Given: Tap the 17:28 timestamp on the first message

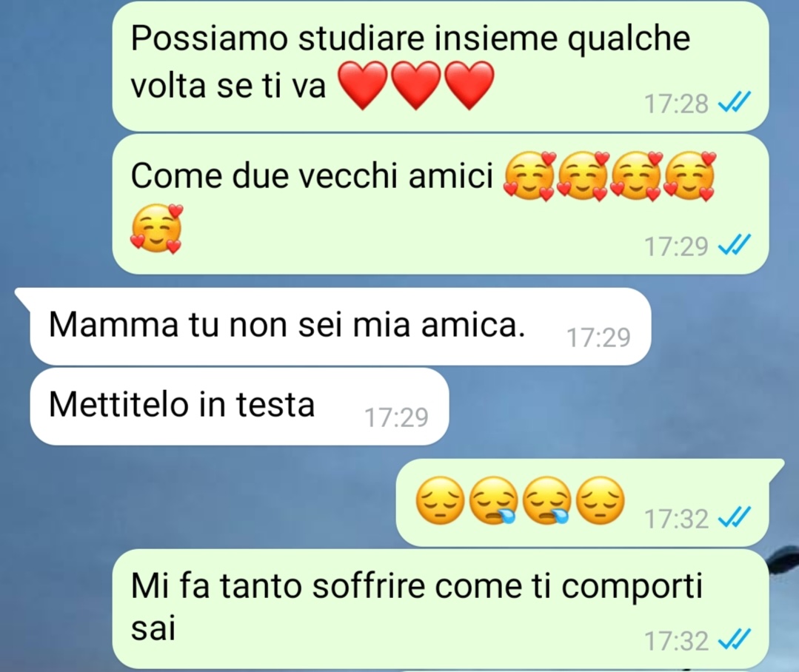Looking at the screenshot, I should click(676, 104).
